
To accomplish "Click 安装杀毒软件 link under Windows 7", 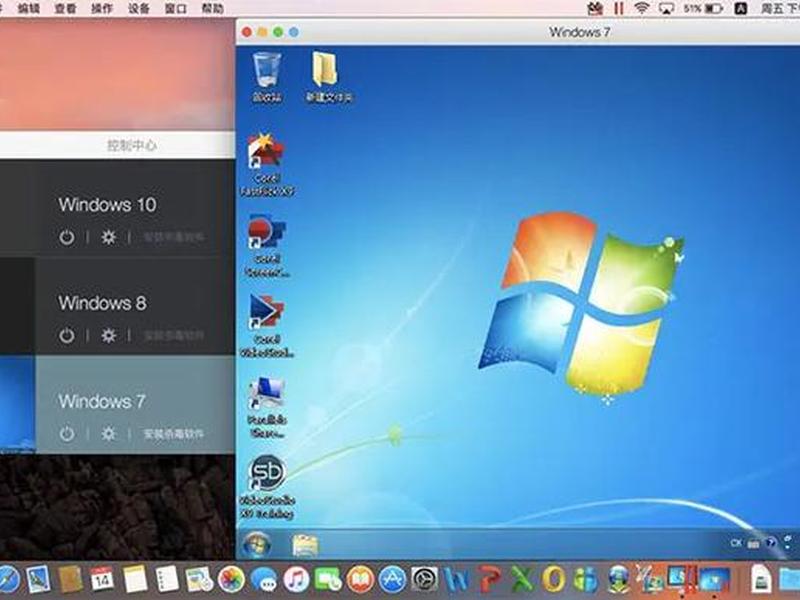I will [173, 434].
